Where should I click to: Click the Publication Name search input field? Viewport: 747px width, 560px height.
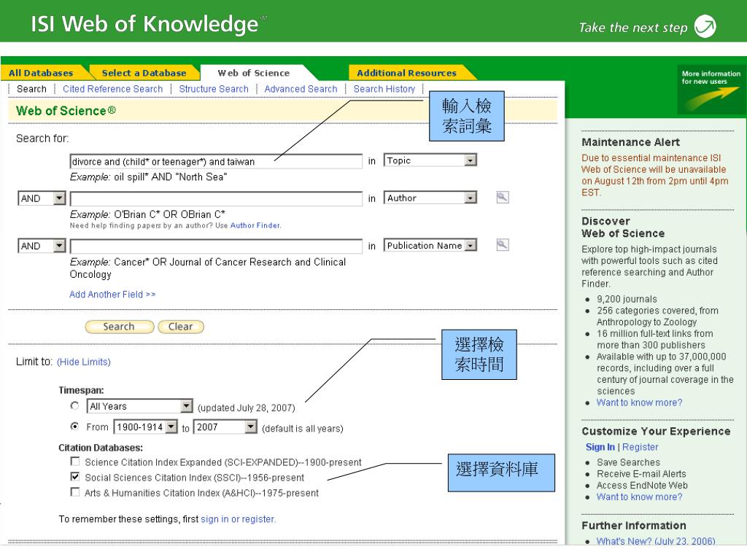tap(216, 246)
